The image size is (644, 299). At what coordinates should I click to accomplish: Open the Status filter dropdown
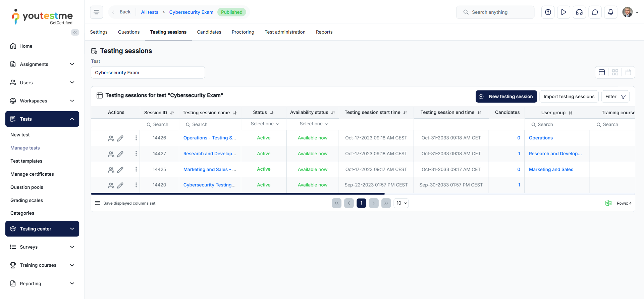tap(265, 124)
